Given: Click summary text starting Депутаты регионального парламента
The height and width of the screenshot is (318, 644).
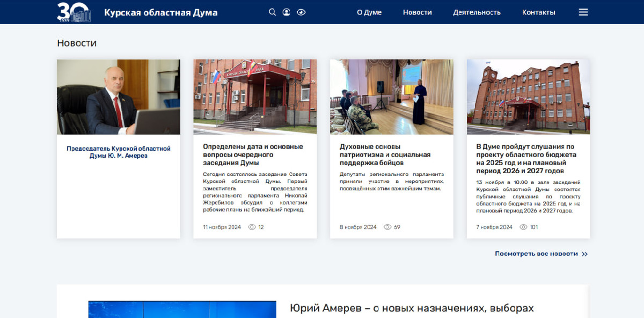Looking at the screenshot, I should click(392, 181).
